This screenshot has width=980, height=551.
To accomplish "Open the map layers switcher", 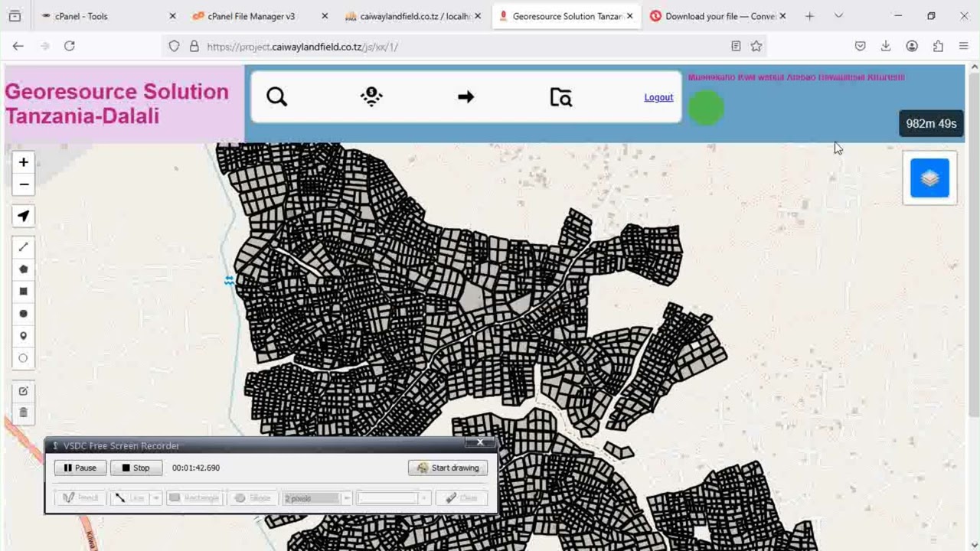I will coord(929,178).
